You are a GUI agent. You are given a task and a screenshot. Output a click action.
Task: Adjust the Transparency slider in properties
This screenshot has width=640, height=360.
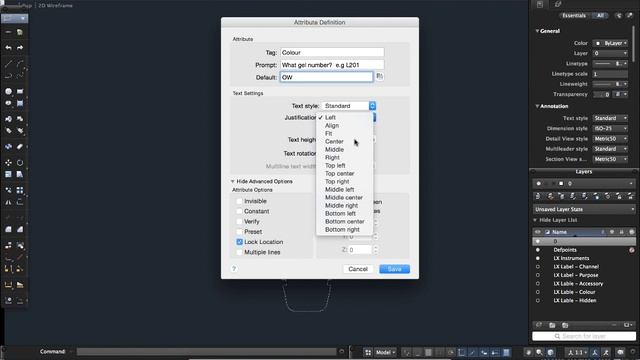(602, 95)
